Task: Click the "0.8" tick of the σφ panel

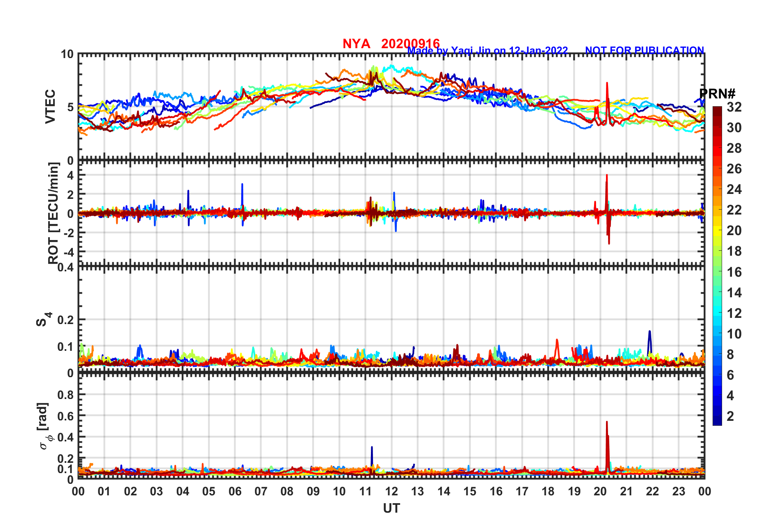Action: [66, 394]
